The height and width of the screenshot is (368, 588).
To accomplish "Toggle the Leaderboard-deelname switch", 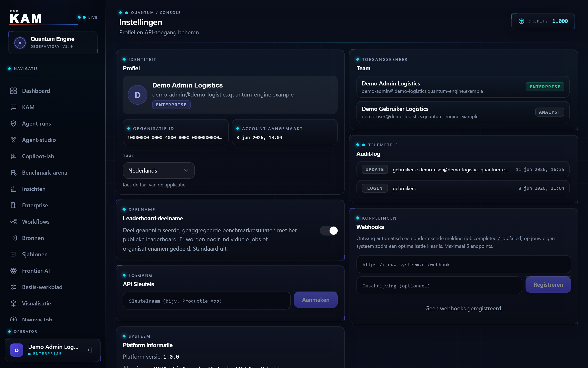I will click(x=329, y=230).
